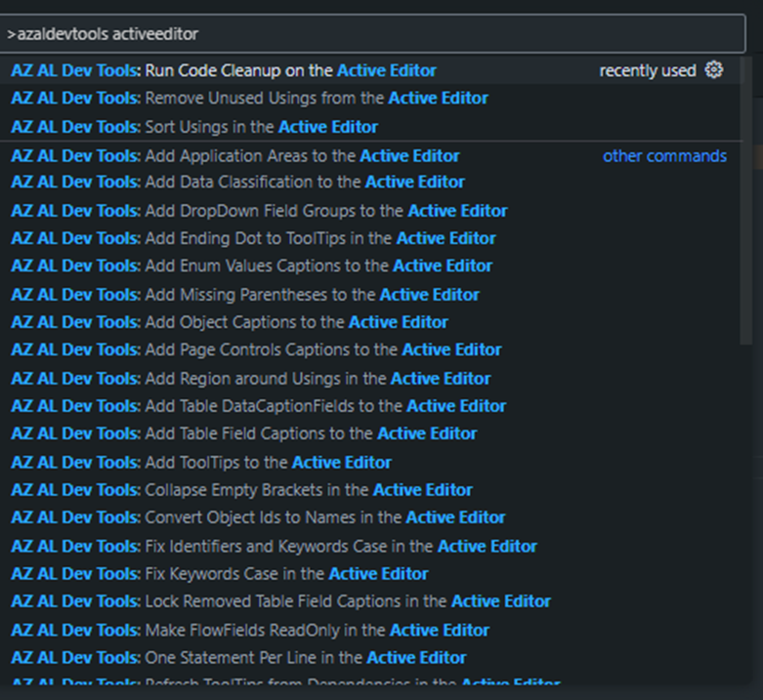
Task: Click the gear icon beside recently used
Action: tap(714, 70)
